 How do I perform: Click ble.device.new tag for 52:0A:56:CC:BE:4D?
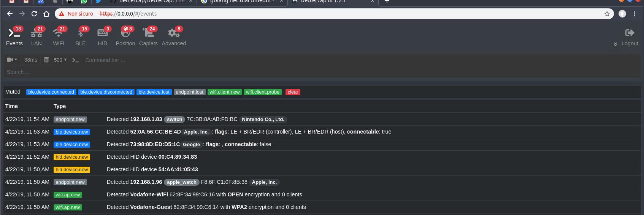pyautogui.click(x=71, y=132)
